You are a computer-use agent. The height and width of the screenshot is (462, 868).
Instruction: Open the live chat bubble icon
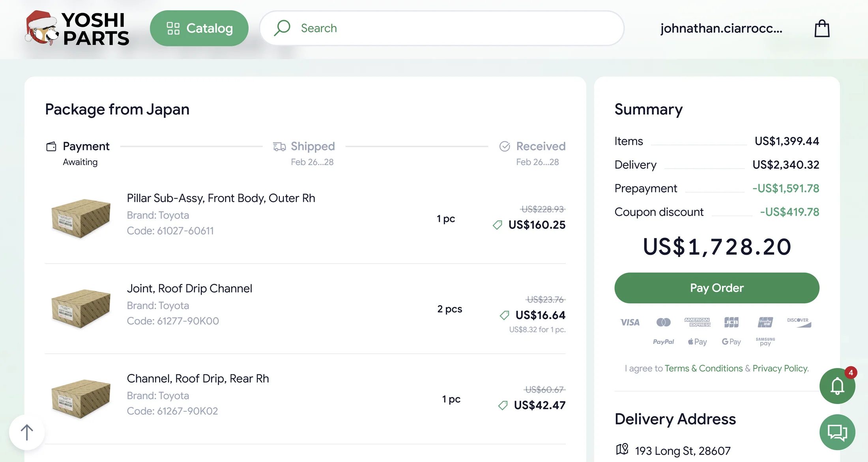coord(837,432)
